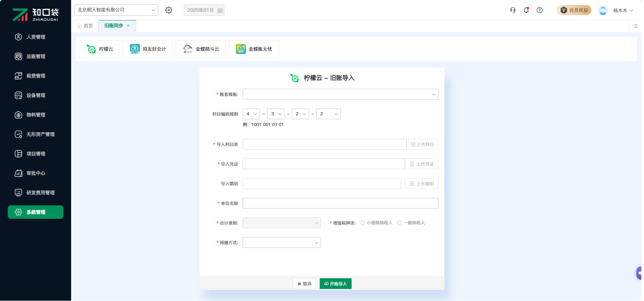Image resolution: width=644 pixels, height=301 pixels.
Task: Open second code-length dropdown showing 3
Action: coord(276,114)
